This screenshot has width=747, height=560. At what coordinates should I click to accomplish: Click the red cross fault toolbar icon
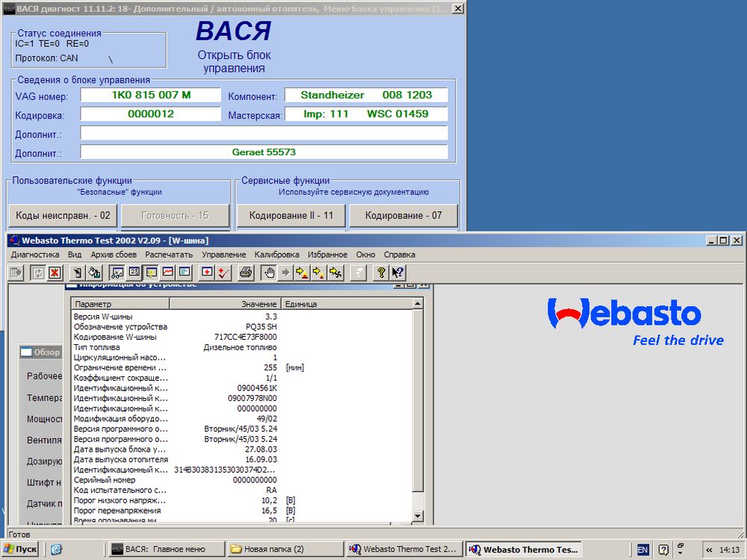click(207, 273)
